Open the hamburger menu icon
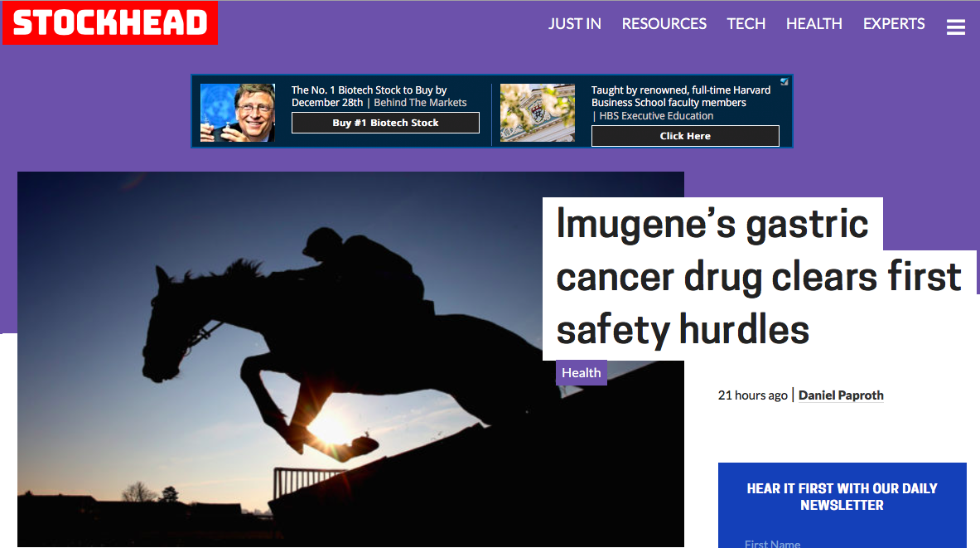The width and height of the screenshot is (980, 548). [x=956, y=27]
